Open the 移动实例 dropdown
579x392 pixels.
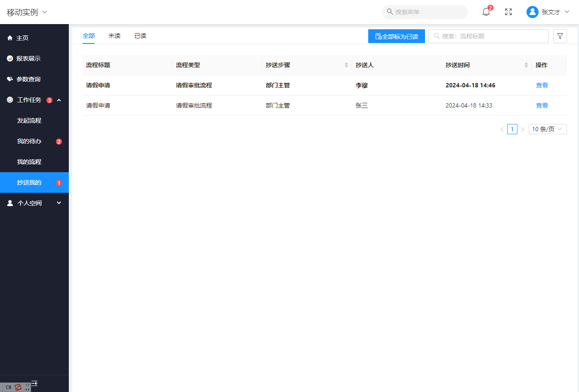[27, 12]
